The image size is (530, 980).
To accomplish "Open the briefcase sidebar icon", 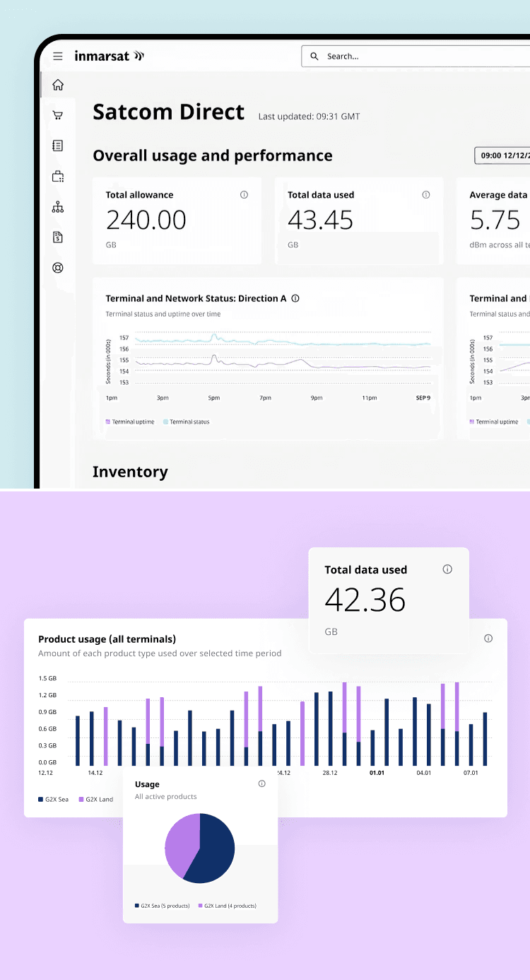I will [58, 177].
